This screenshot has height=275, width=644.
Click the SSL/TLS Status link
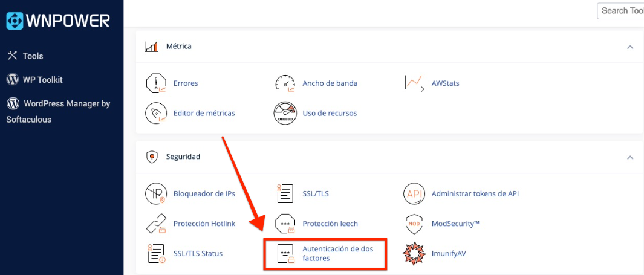(x=198, y=253)
